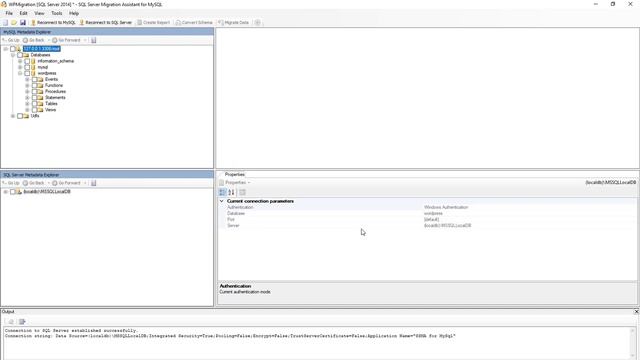Click the last icon after Migrate Data
The width and height of the screenshot is (640, 360).
pos(258,22)
